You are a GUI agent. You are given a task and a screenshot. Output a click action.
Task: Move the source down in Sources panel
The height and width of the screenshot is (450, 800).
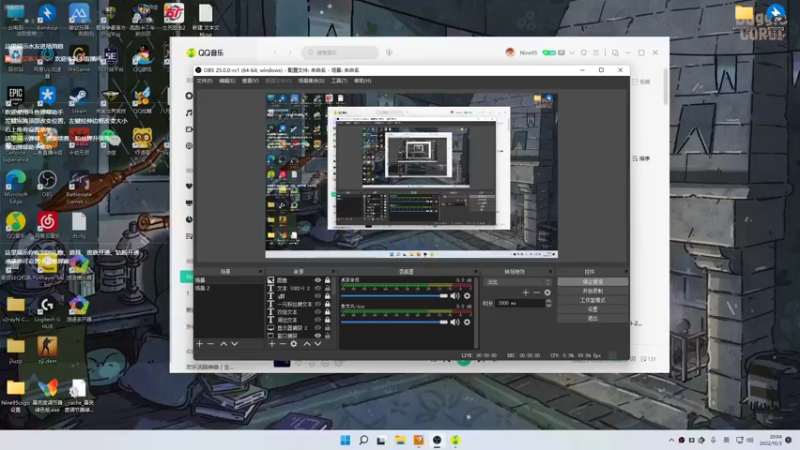click(x=318, y=344)
